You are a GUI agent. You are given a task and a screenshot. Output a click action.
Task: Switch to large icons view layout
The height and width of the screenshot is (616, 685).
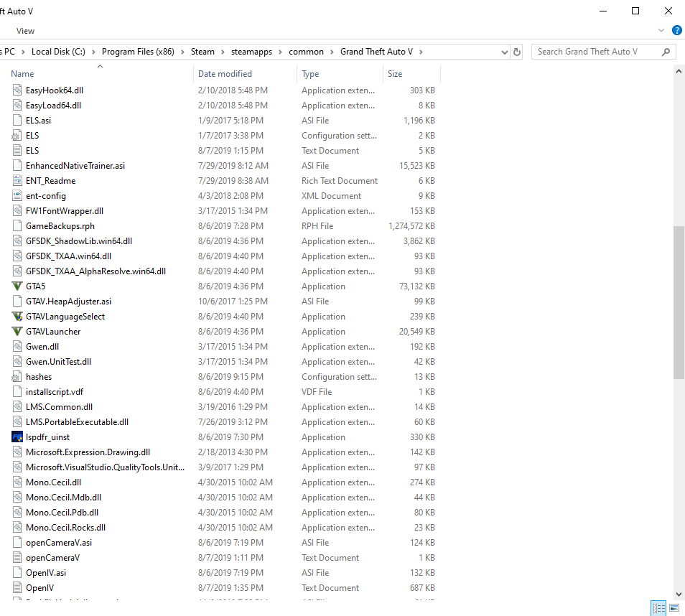pos(674,607)
